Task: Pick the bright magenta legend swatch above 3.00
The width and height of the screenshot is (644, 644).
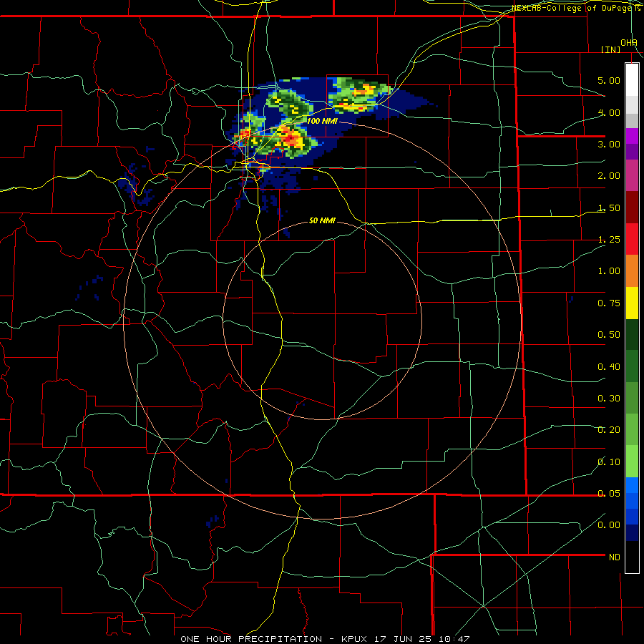Action: coord(632,136)
